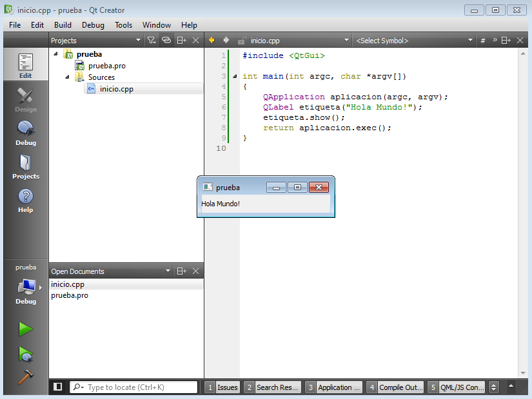Image resolution: width=532 pixels, height=399 pixels.
Task: Toggle the sidebar visibility
Action: tap(57, 387)
